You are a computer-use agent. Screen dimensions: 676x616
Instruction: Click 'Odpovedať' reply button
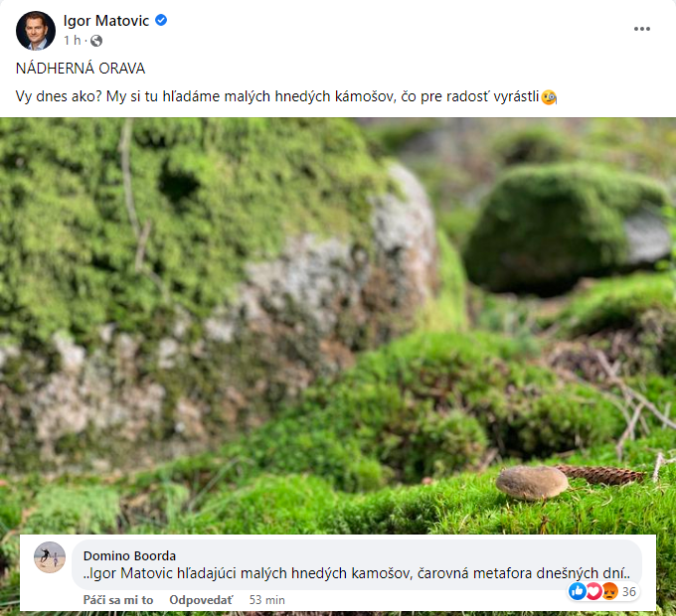point(201,600)
